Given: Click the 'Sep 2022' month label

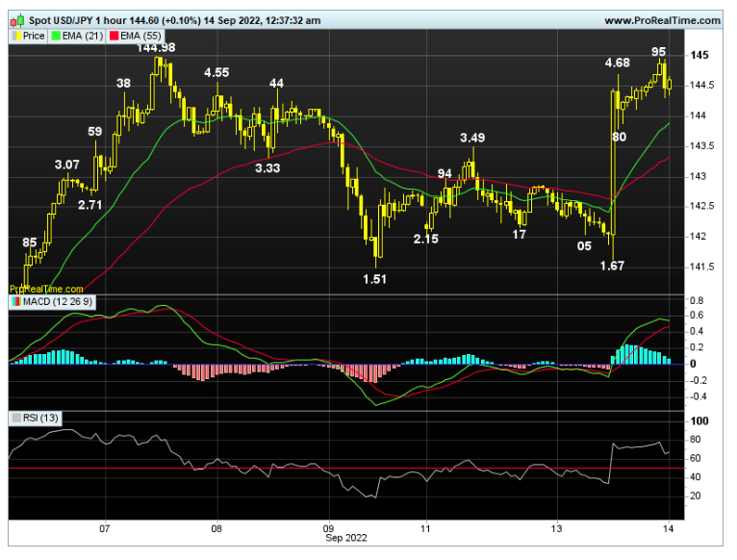Looking at the screenshot, I should (346, 538).
